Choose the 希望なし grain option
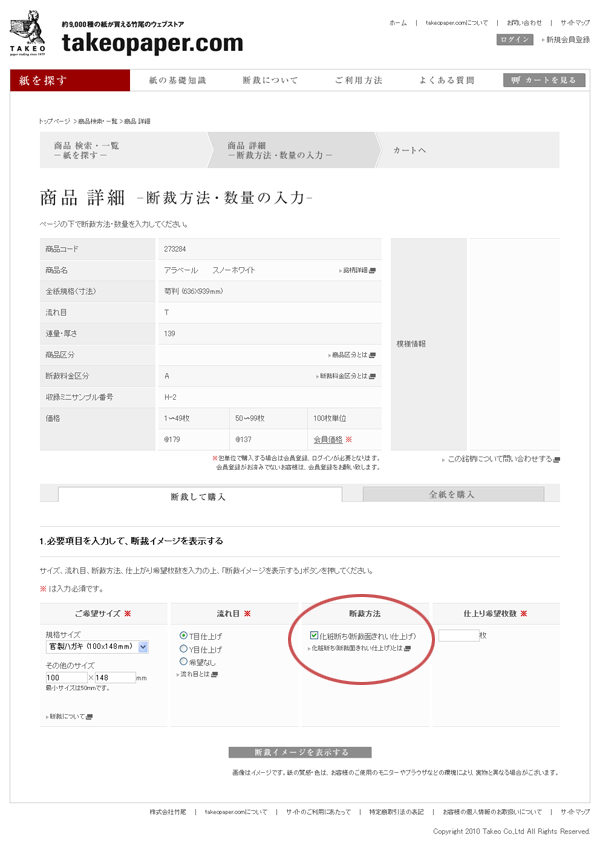Screen dimensions: 600x846 tap(183, 662)
